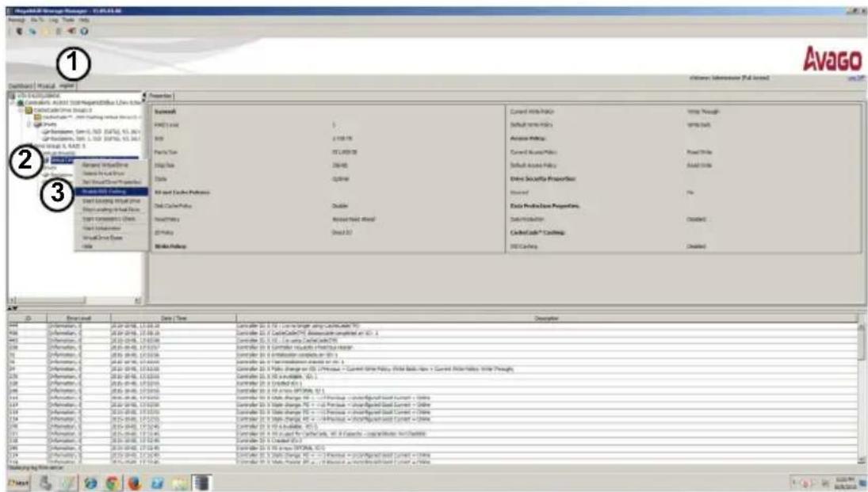Click the Log Off link
This screenshot has width=868, height=492.
click(x=856, y=78)
